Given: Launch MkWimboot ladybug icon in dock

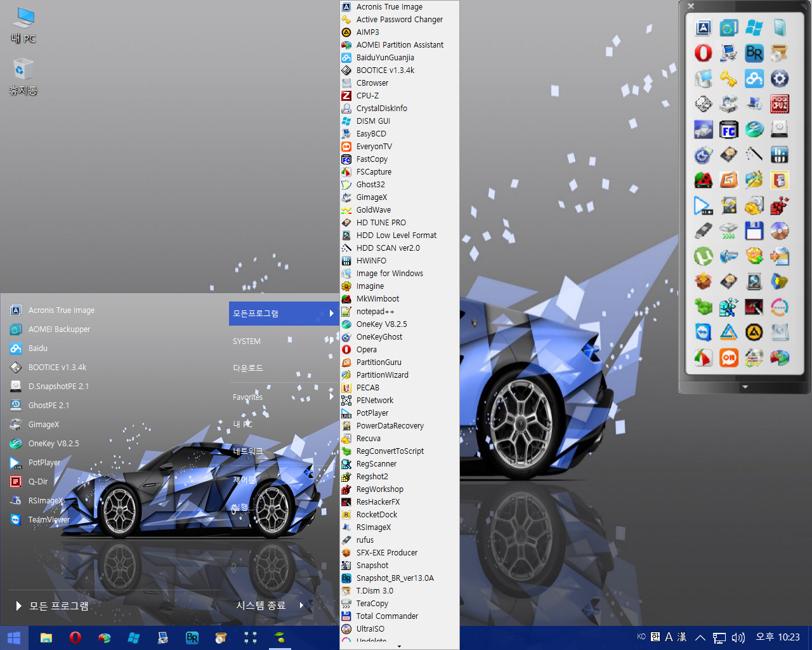Looking at the screenshot, I should tap(703, 180).
